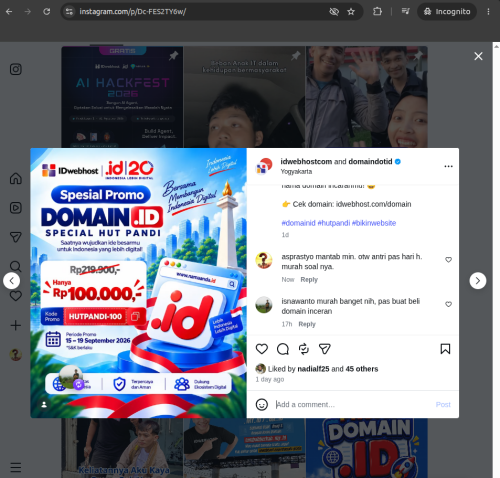500x478 pixels.
Task: Open site information icon in address bar
Action: click(69, 12)
